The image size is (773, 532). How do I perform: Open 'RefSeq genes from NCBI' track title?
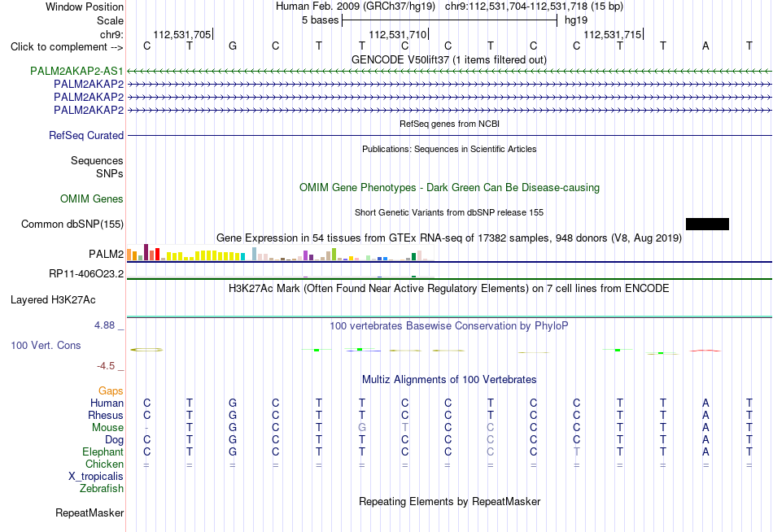[449, 124]
